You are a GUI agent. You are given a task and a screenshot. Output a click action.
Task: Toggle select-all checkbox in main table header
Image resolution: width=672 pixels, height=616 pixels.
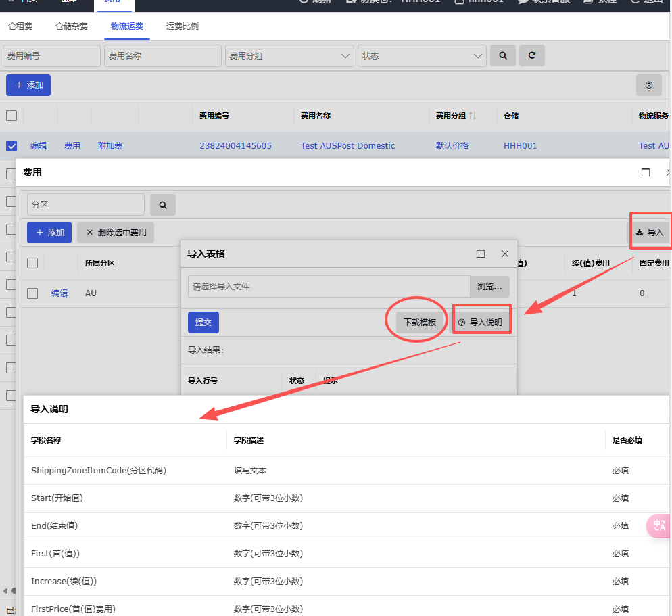(11, 116)
